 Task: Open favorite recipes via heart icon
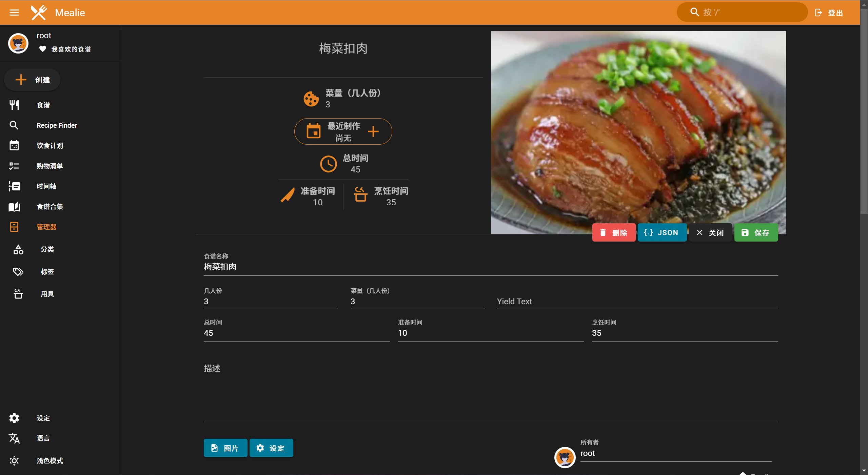[43, 49]
